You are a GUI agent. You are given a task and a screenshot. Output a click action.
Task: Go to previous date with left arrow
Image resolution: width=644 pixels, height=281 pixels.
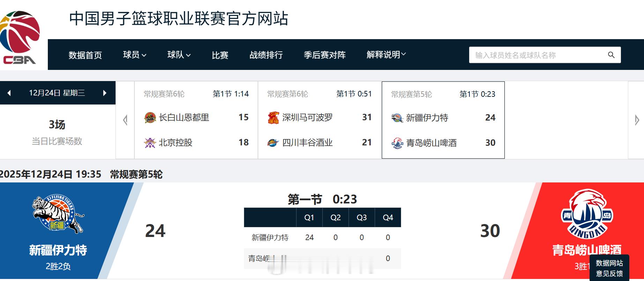pos(9,93)
